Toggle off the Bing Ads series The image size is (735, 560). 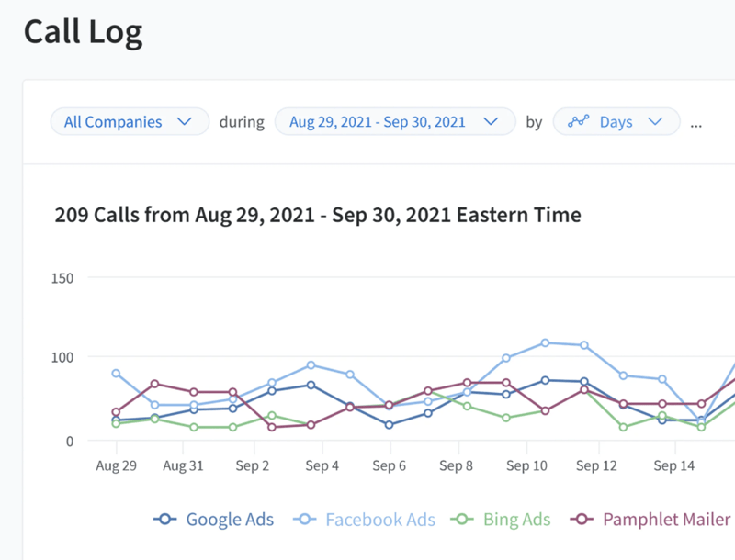tap(515, 520)
